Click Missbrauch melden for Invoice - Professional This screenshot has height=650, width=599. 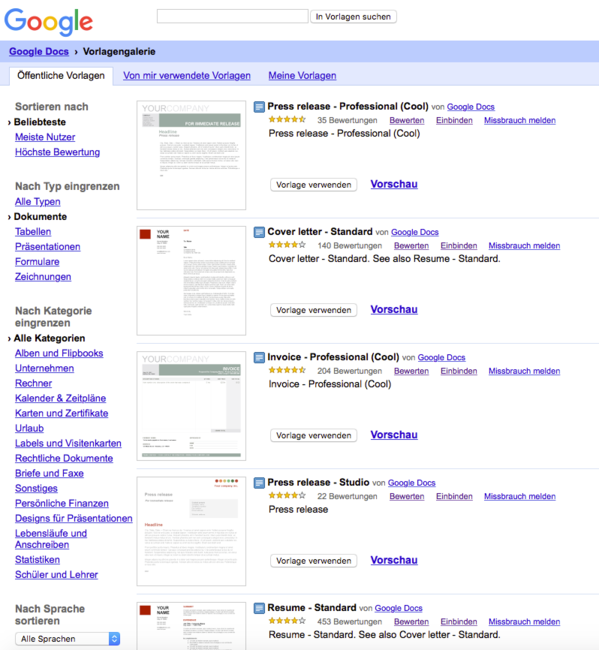(x=524, y=371)
